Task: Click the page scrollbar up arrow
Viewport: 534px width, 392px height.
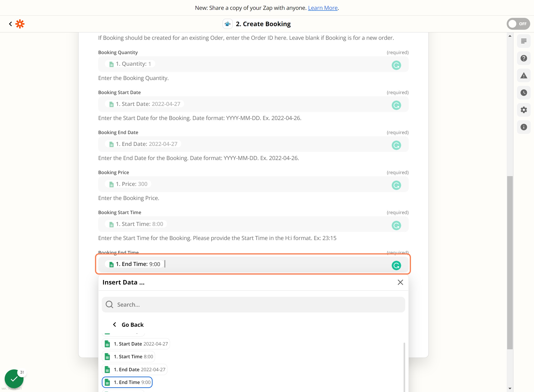Action: pyautogui.click(x=510, y=36)
